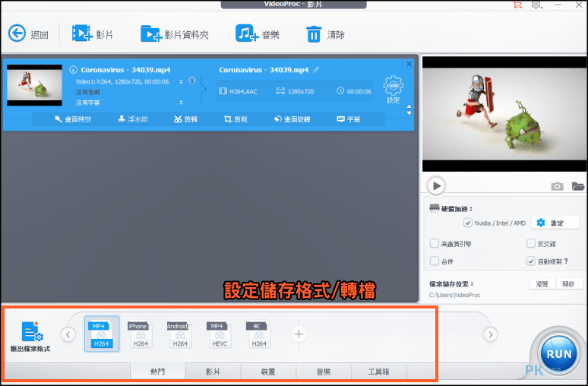Open the shopping cart icon in title bar

pyautogui.click(x=517, y=5)
